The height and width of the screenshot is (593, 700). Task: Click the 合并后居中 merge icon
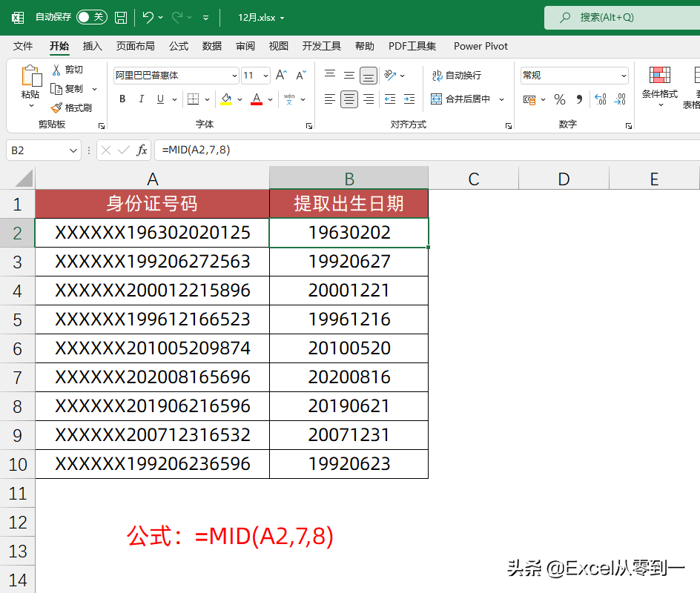pos(435,99)
